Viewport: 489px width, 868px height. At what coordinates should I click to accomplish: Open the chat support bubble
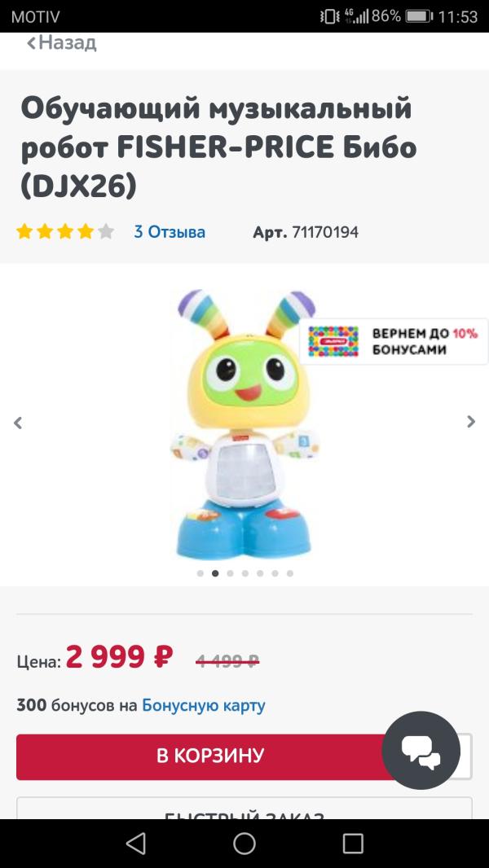pyautogui.click(x=421, y=751)
